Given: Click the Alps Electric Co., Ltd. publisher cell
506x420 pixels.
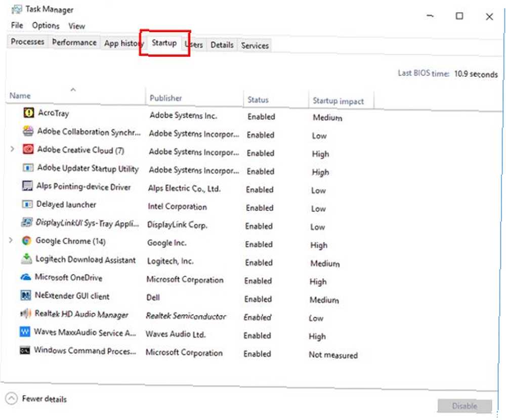Looking at the screenshot, I should (x=184, y=188).
